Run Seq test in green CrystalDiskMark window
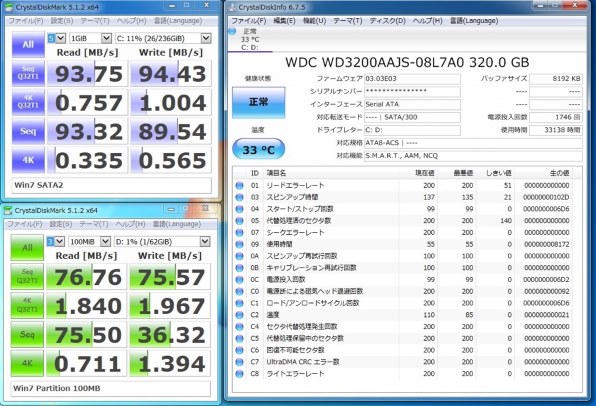This screenshot has height=406, width=596. [x=27, y=335]
